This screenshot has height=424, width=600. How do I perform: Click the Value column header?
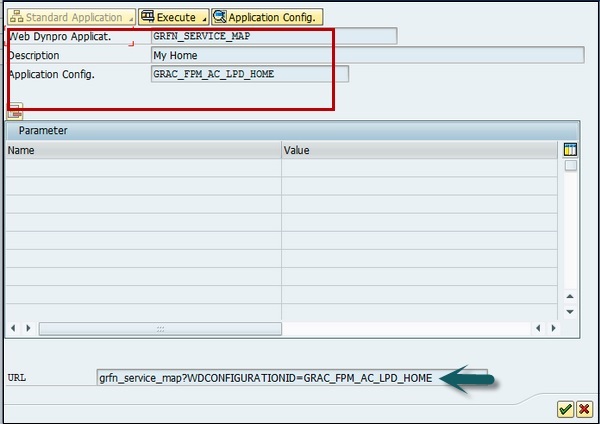pyautogui.click(x=418, y=150)
